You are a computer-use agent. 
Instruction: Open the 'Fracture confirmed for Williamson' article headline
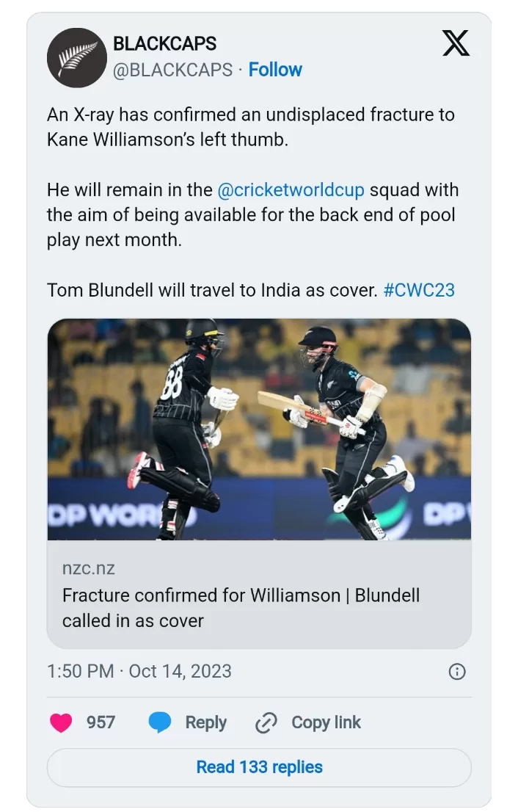click(x=241, y=608)
